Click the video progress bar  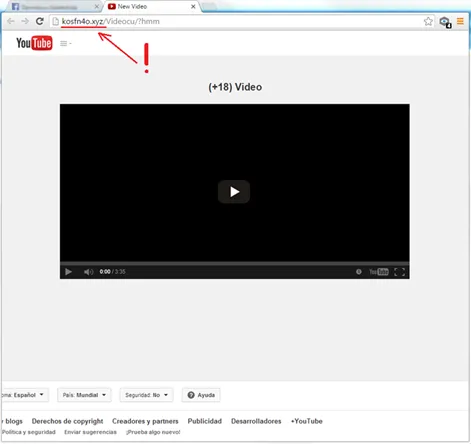[x=235, y=263]
